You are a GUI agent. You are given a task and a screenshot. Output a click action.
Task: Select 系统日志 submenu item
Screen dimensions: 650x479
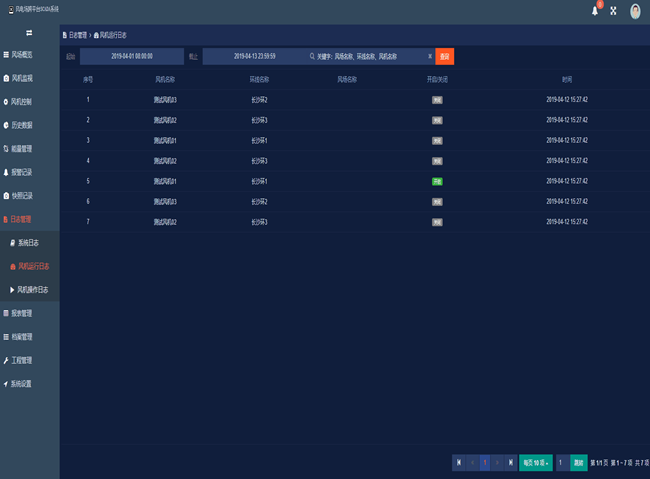click(28, 243)
